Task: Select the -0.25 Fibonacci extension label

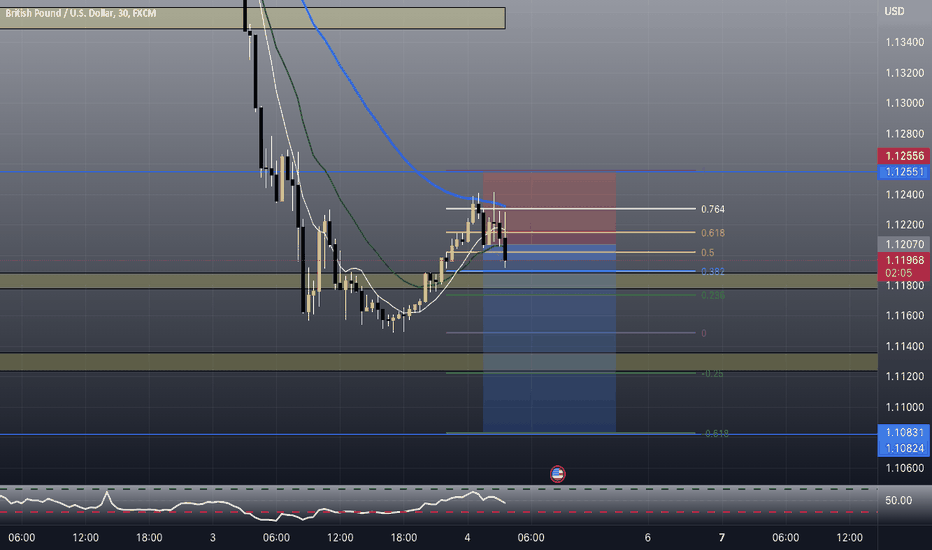Action: click(x=712, y=374)
